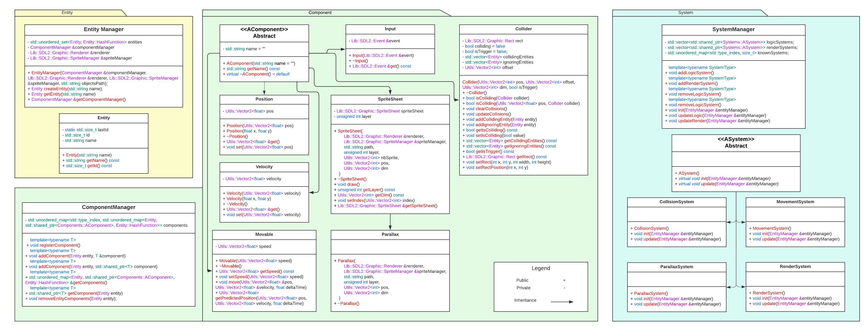Click the ASystem Abstract class header
868x336 pixels.
click(736, 143)
